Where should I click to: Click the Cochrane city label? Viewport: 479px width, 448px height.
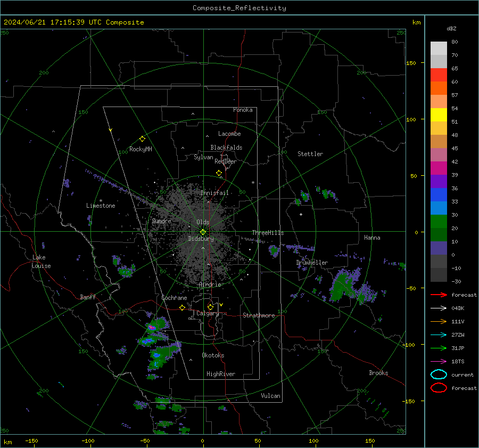174,298
